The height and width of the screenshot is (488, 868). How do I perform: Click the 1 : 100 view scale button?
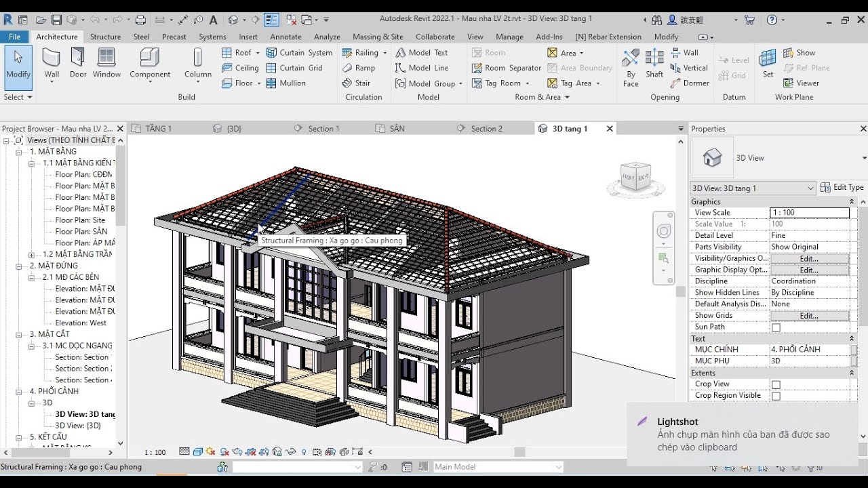(155, 452)
